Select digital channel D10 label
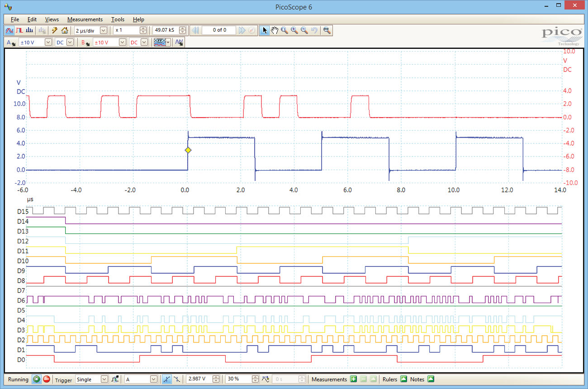The width and height of the screenshot is (588, 389). coord(23,261)
